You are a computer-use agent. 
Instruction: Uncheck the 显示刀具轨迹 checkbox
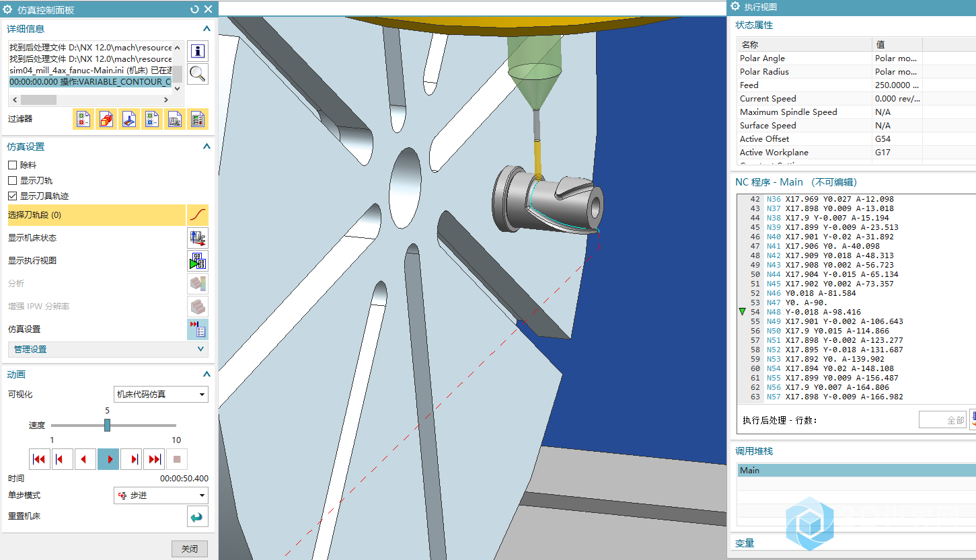click(12, 196)
